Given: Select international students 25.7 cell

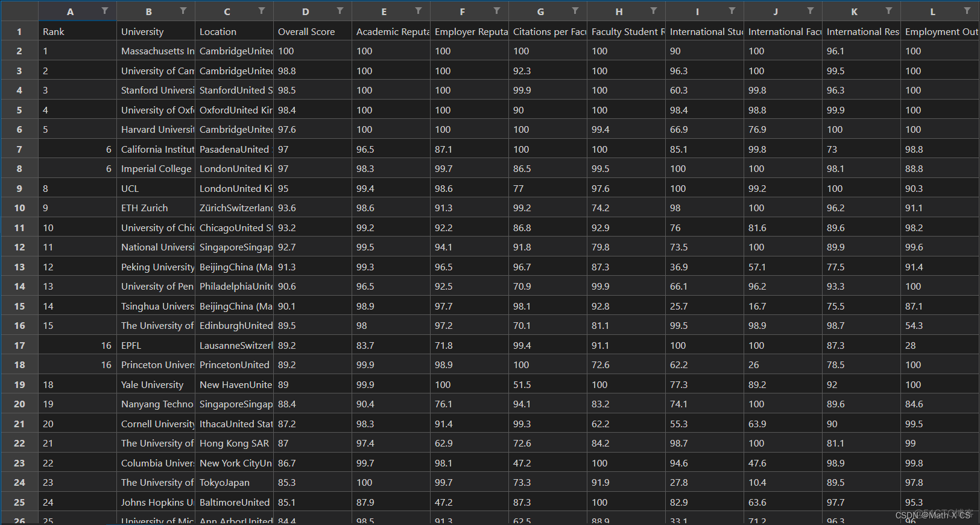Looking at the screenshot, I should click(705, 306).
